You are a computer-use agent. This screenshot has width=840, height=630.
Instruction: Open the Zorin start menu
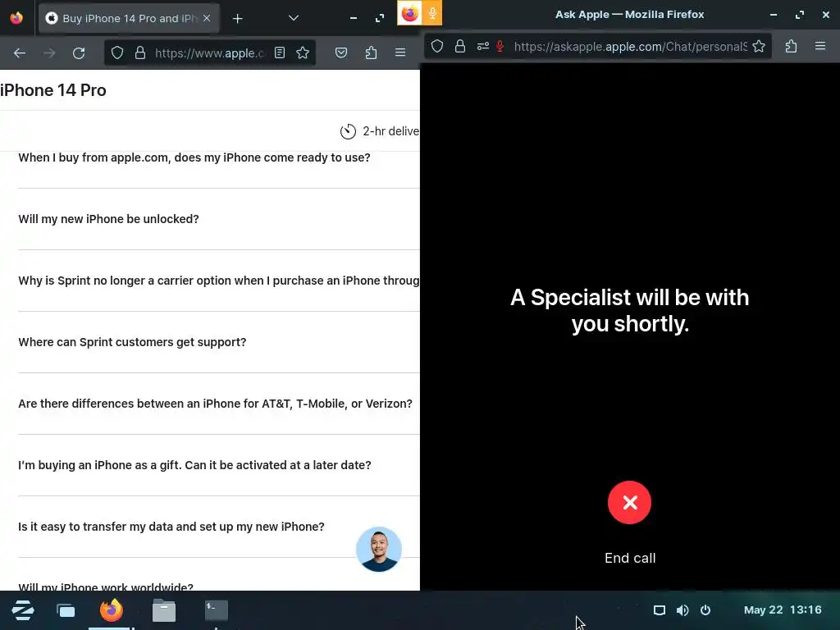[x=22, y=610]
